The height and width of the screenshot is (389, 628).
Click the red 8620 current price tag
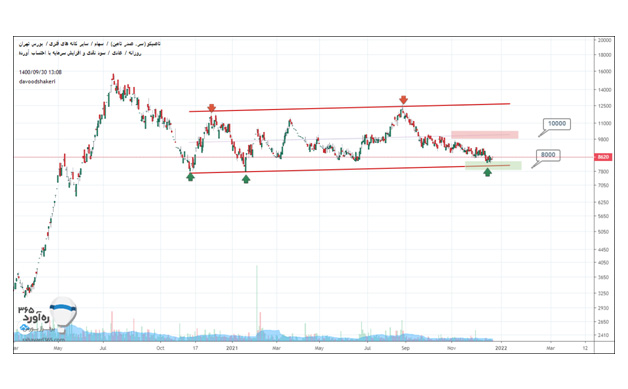[x=603, y=157]
